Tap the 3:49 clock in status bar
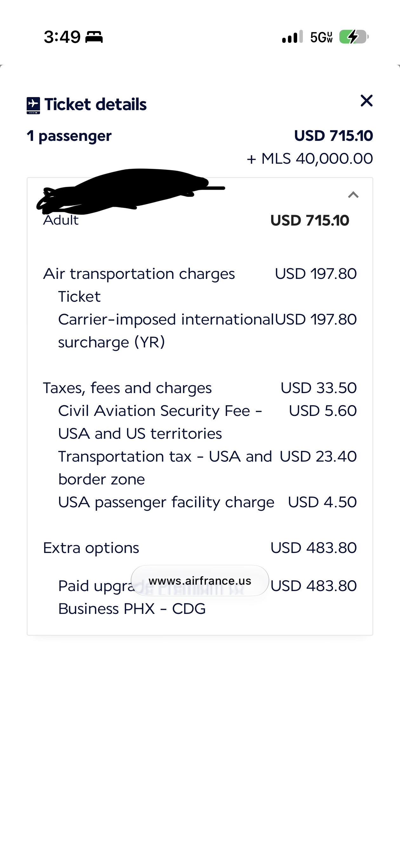 tap(63, 37)
